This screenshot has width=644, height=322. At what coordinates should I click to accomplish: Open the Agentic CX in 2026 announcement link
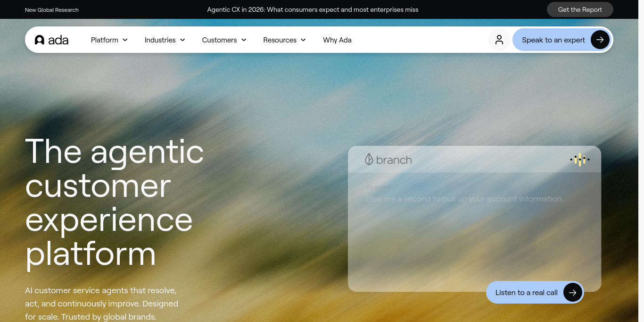pyautogui.click(x=313, y=9)
